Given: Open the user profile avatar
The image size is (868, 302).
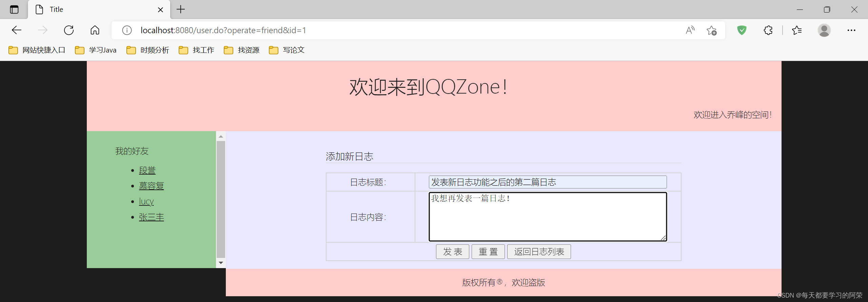Looking at the screenshot, I should tap(824, 30).
